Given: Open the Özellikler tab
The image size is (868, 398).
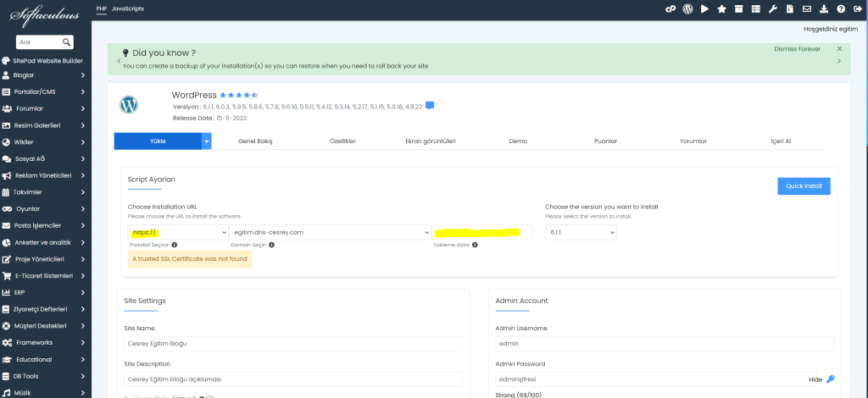Looking at the screenshot, I should [342, 141].
